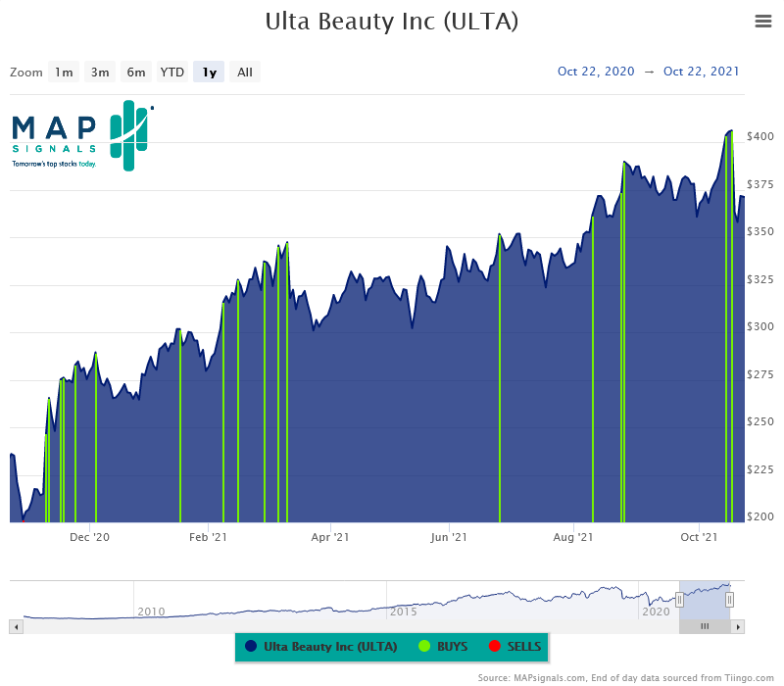Click the Dec '20 date axis label
Image resolution: width=784 pixels, height=686 pixels.
89,537
